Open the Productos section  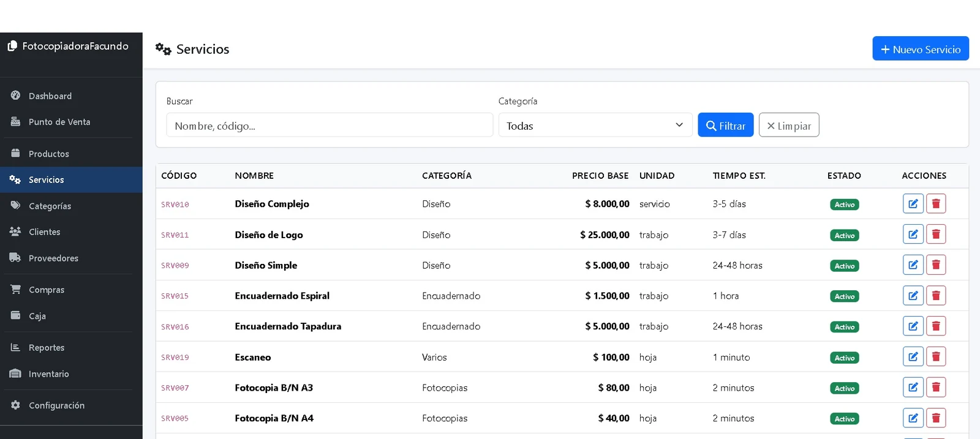[x=71, y=153]
